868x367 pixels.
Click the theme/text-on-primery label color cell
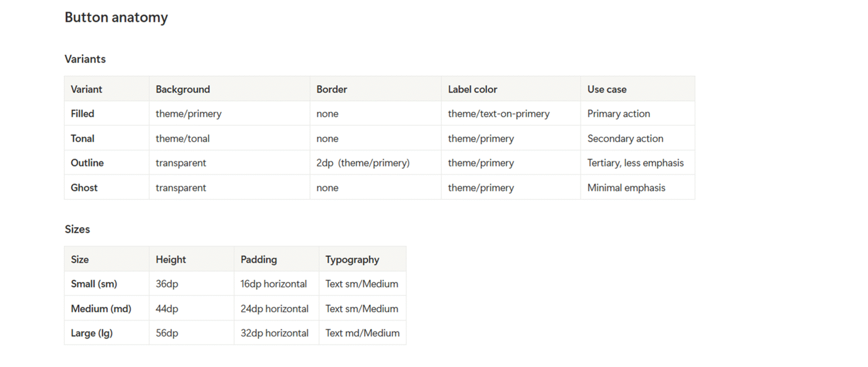[498, 113]
